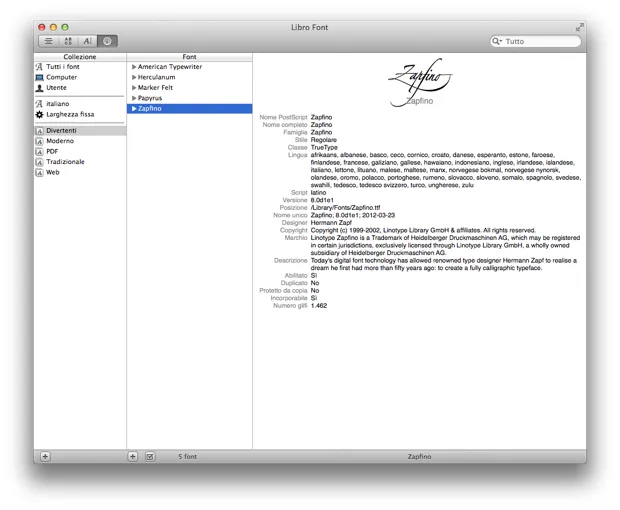Expand the Marker Felt disclosure triangle

coord(134,88)
